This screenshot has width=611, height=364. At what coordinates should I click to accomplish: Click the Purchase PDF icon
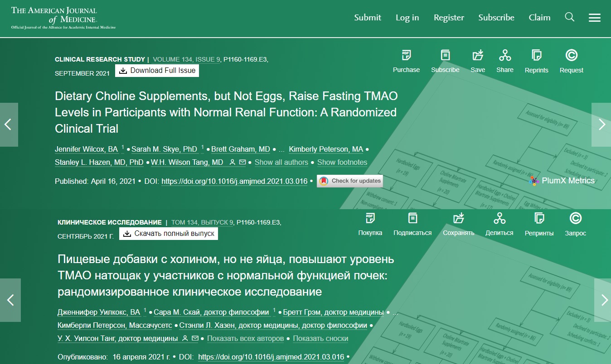click(406, 55)
